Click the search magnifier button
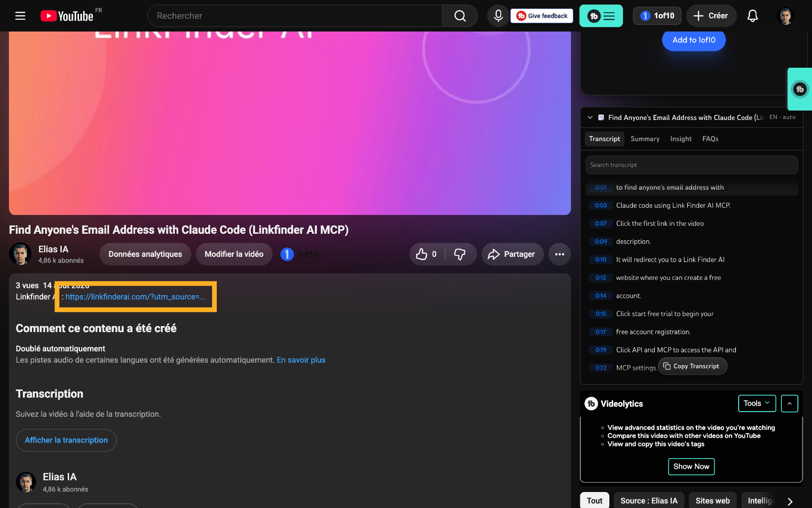The height and width of the screenshot is (508, 812). [460, 16]
